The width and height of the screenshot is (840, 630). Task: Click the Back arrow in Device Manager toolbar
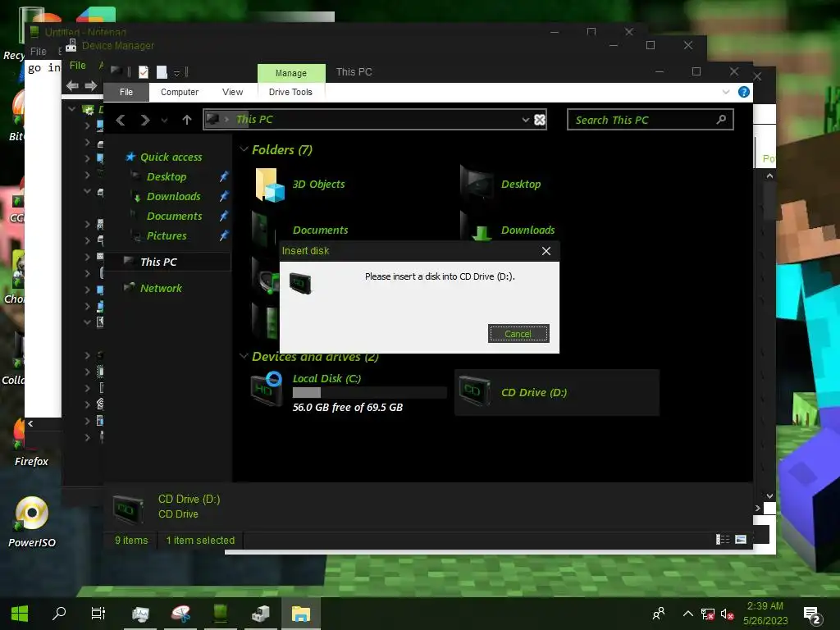(x=72, y=85)
